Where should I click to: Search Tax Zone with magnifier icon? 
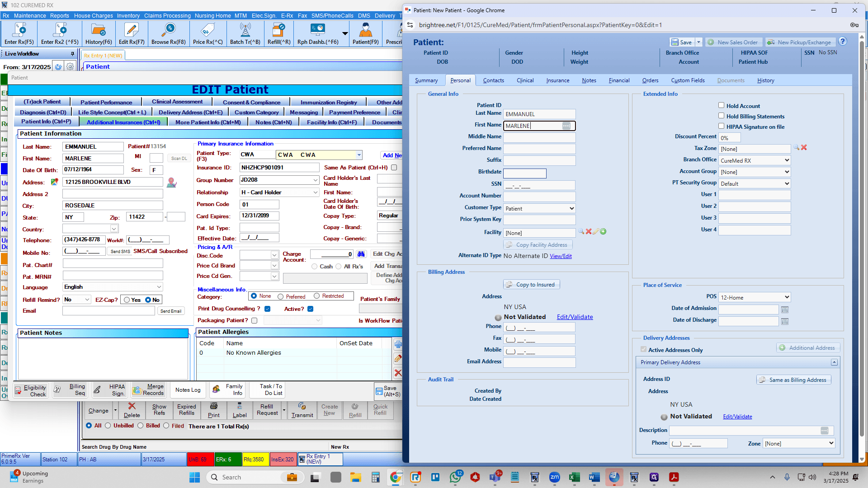click(797, 148)
